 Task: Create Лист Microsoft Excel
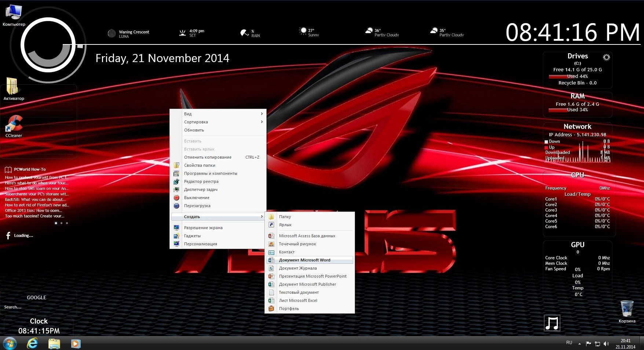click(310, 300)
